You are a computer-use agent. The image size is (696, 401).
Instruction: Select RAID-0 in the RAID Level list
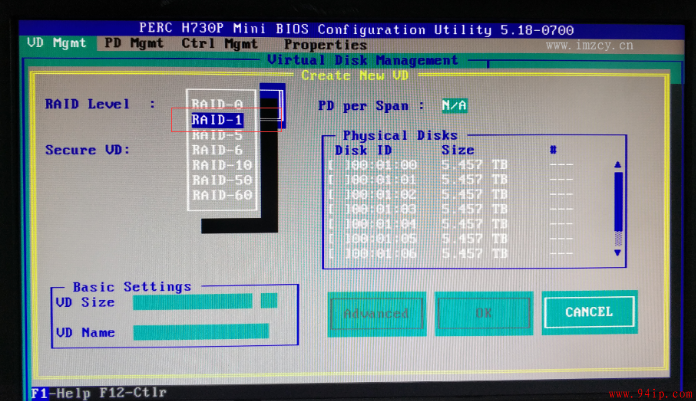pos(218,104)
